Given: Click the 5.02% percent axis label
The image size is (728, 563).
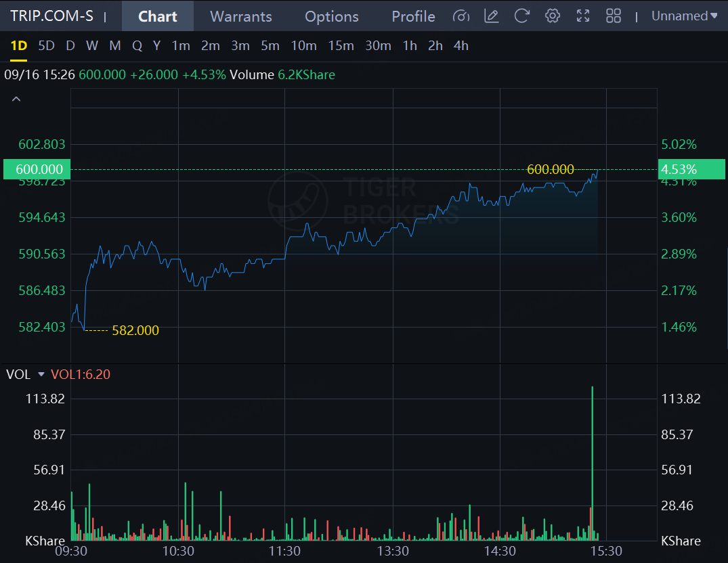Looking at the screenshot, I should [x=679, y=144].
